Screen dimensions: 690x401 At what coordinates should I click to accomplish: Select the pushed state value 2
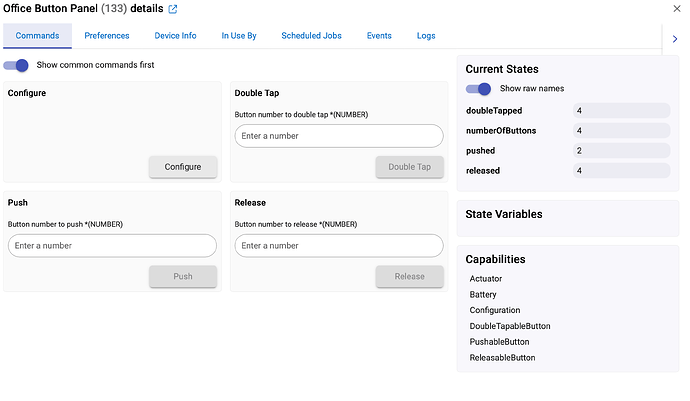tap(621, 151)
